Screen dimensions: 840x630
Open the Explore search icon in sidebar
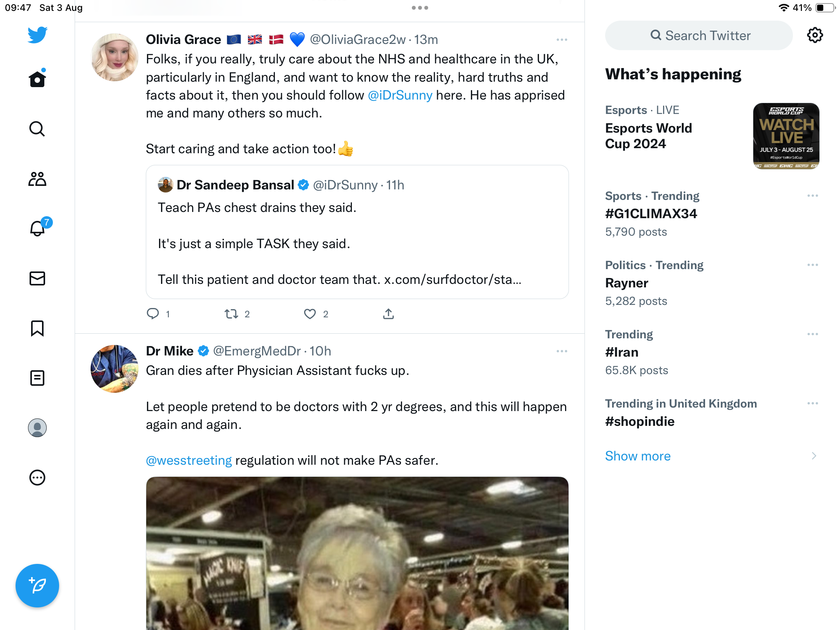point(37,129)
